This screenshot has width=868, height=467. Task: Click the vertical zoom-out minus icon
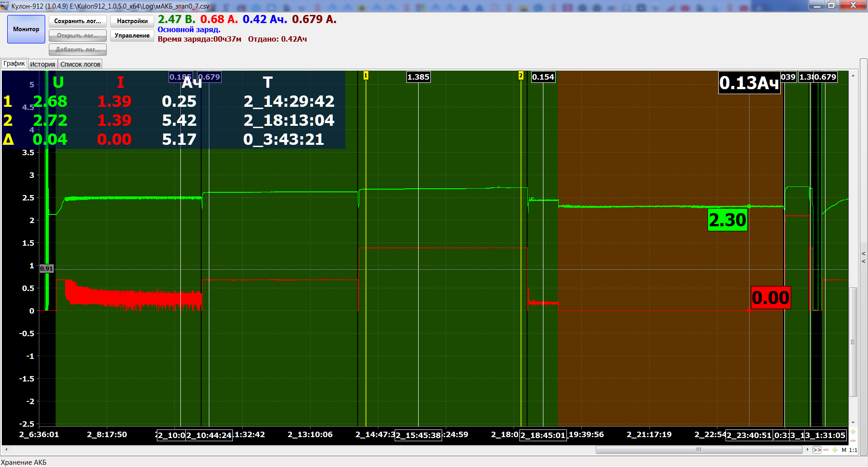pos(853,440)
